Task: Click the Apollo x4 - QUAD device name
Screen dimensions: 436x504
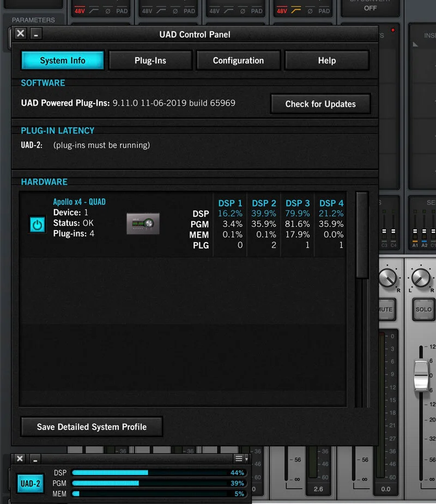Action: 80,202
